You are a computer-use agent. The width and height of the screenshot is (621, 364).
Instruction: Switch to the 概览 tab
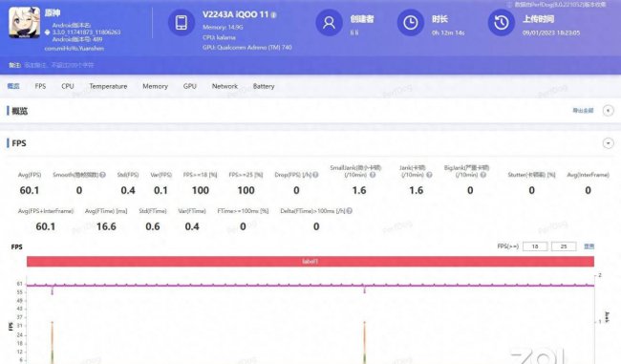click(x=13, y=86)
